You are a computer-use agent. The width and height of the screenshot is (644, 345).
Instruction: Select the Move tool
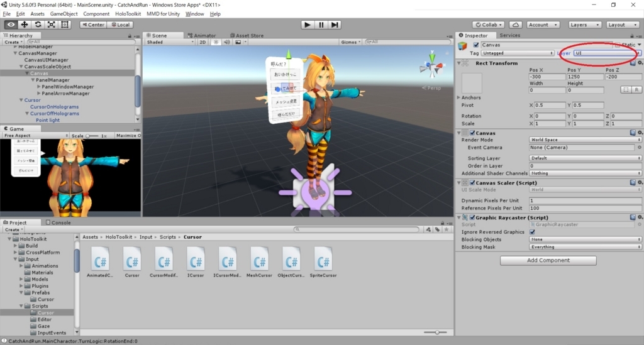point(25,25)
